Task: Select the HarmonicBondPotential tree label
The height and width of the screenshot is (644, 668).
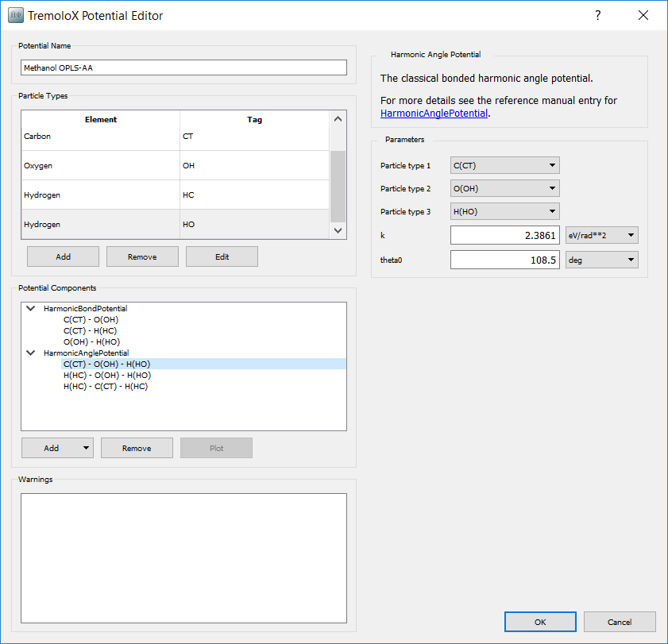Action: 85,308
